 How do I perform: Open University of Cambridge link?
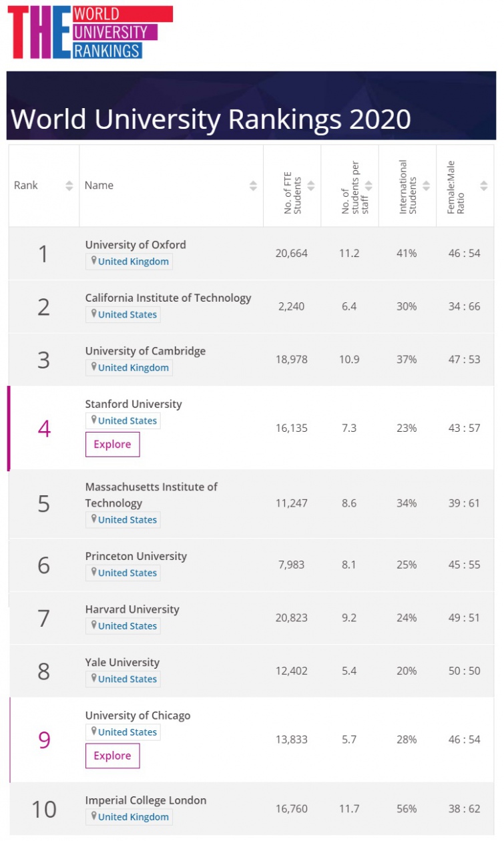[x=146, y=351]
